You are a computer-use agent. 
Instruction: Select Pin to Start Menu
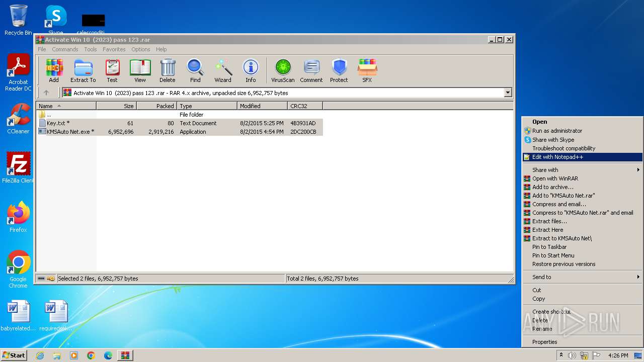coord(583,255)
